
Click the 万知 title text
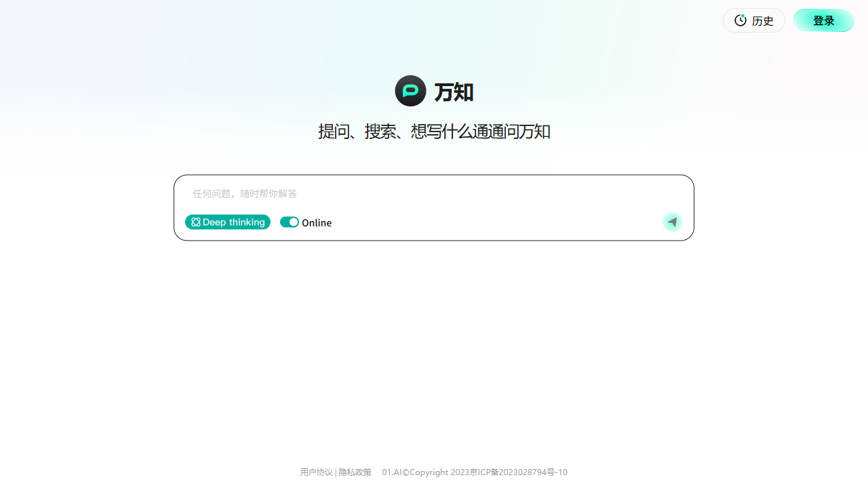[454, 91]
